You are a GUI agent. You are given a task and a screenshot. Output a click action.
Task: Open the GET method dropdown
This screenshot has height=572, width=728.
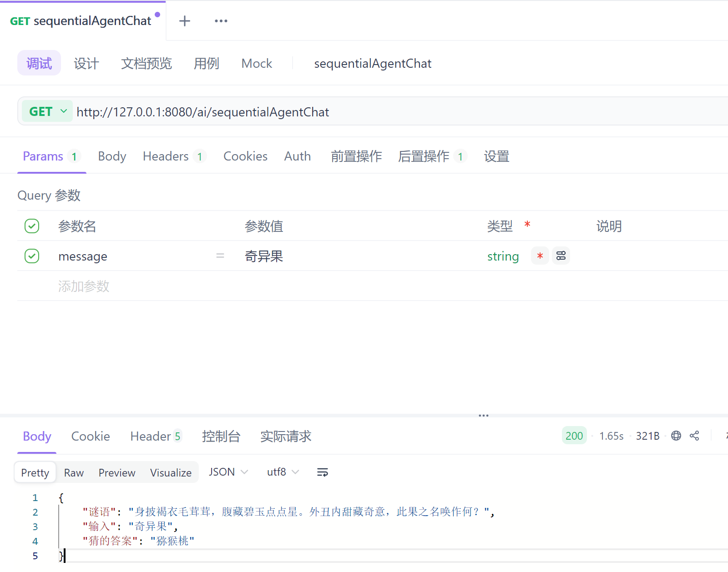(47, 111)
